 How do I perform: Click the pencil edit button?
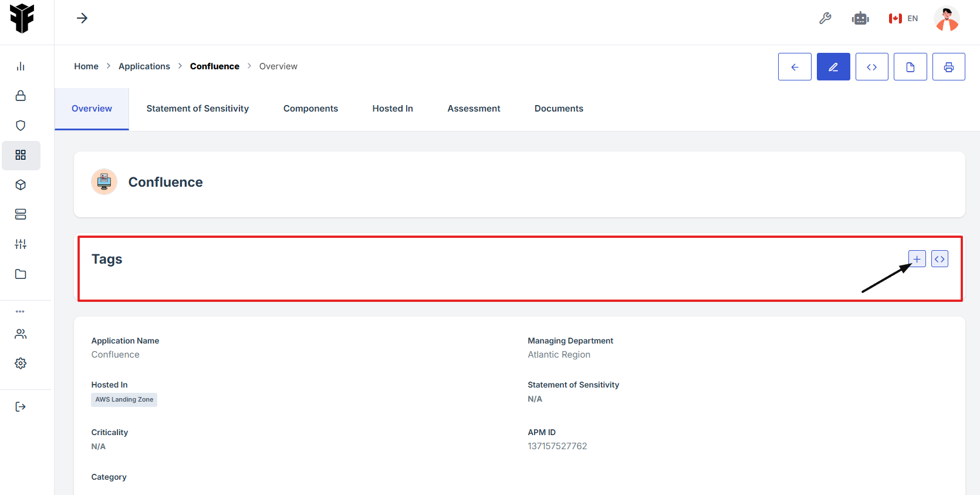pos(833,67)
